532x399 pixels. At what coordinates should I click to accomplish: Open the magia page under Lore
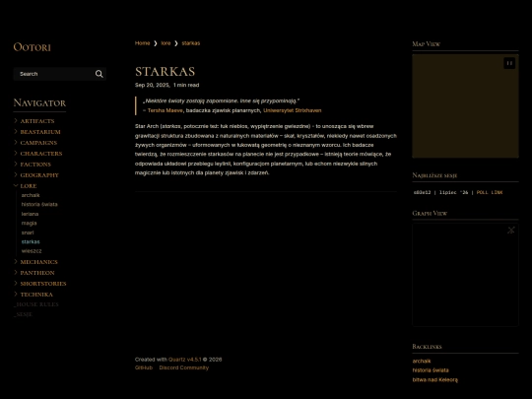[29, 224]
